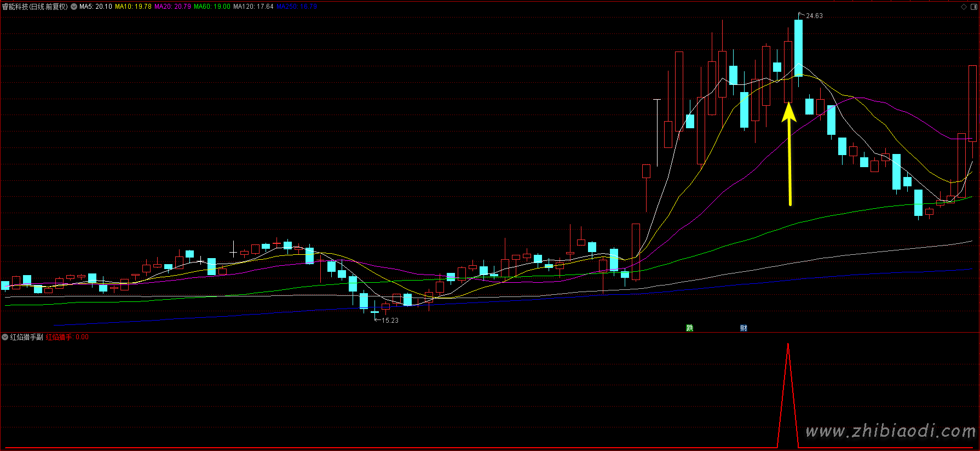Select the yellow MA10 label
Viewport: 980px width, 451px height.
(x=133, y=7)
